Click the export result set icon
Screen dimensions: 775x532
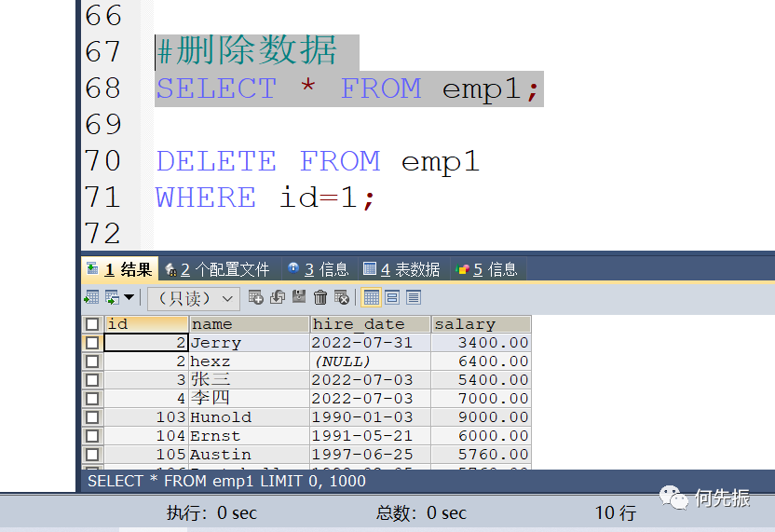[x=91, y=297]
